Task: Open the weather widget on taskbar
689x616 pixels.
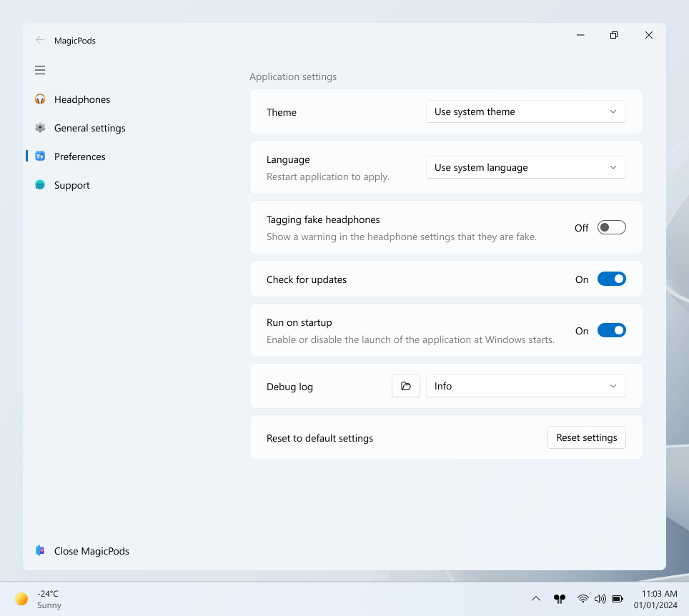Action: tap(39, 599)
